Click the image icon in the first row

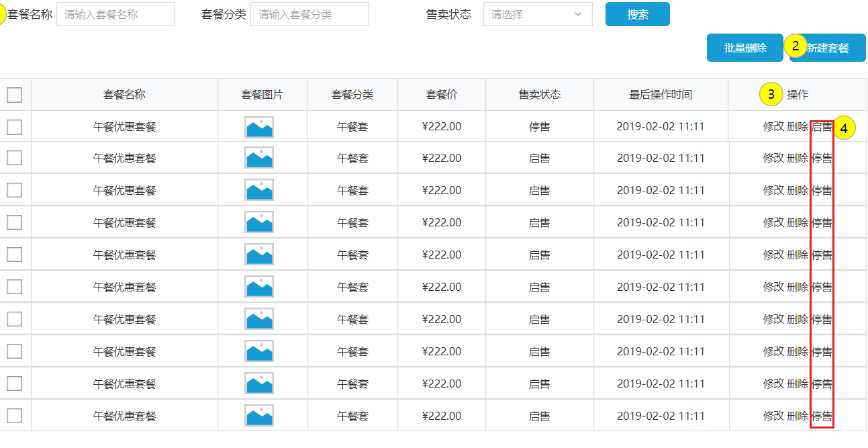click(258, 127)
